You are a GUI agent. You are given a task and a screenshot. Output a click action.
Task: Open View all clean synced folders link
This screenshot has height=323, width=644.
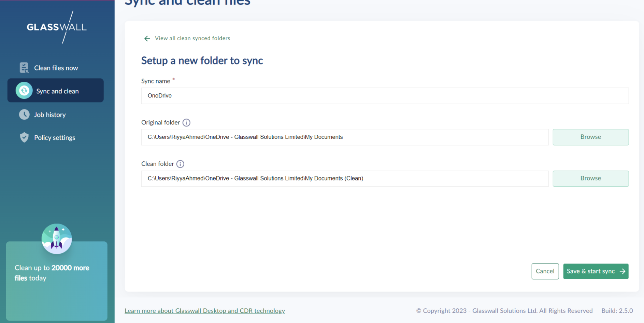coord(192,38)
